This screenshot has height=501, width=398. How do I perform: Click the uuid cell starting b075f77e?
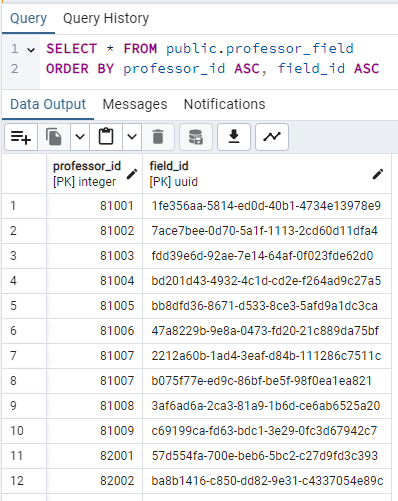point(267,381)
